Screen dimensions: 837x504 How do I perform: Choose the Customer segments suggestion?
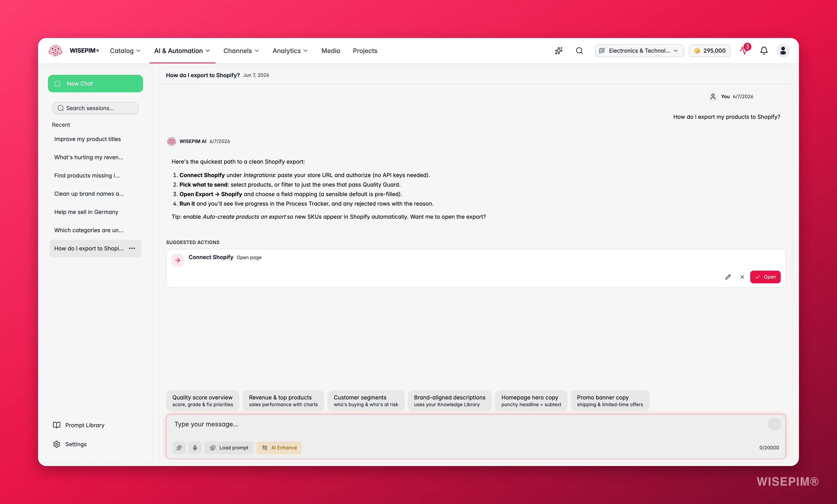click(366, 401)
